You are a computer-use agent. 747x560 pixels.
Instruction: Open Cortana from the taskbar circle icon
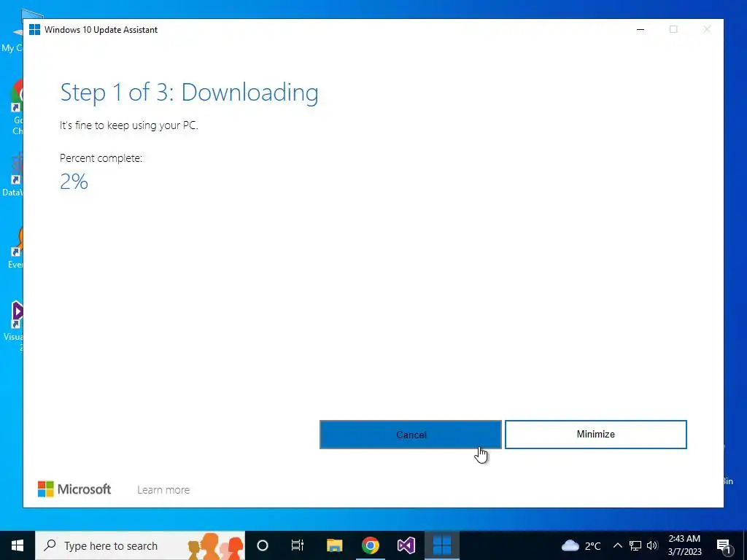tap(263, 545)
